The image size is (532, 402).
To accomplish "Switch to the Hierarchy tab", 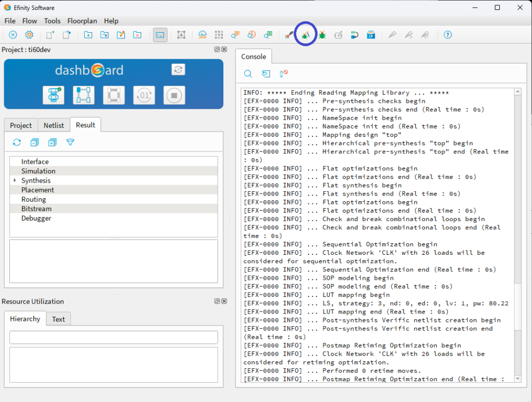I will point(25,318).
